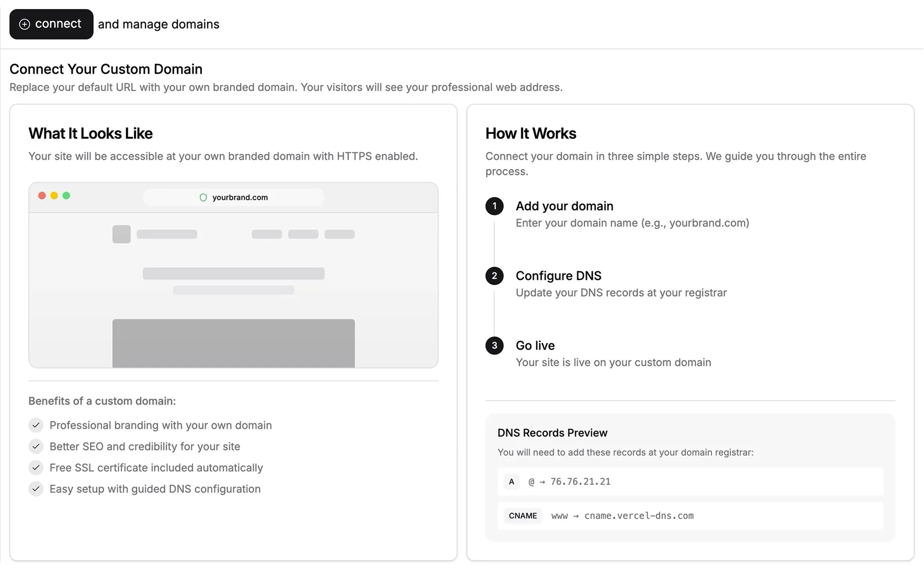The image size is (924, 570).
Task: Click the checkmark beside Free SSL certificate
Action: [36, 468]
